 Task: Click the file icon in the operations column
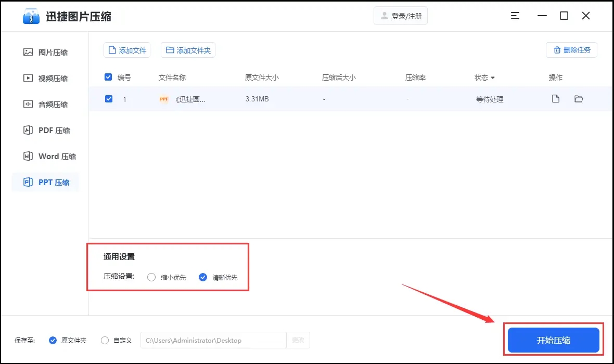pos(556,99)
